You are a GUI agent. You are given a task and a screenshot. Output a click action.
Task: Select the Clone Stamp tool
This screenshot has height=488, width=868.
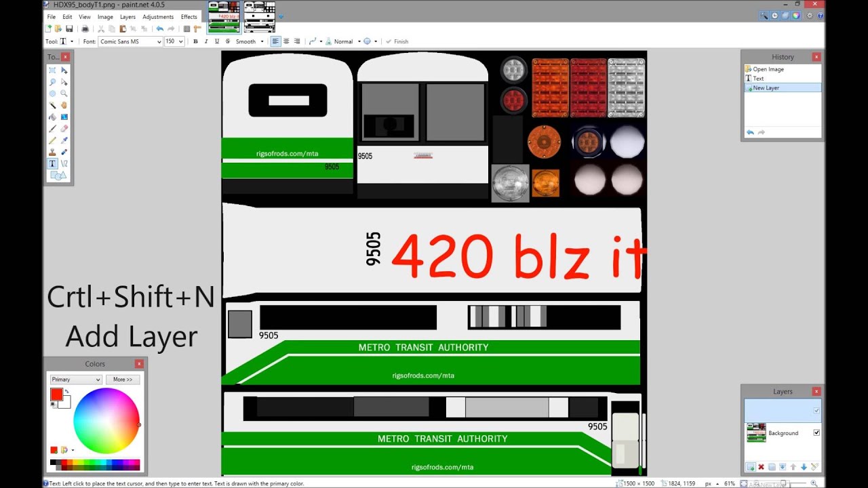point(52,152)
